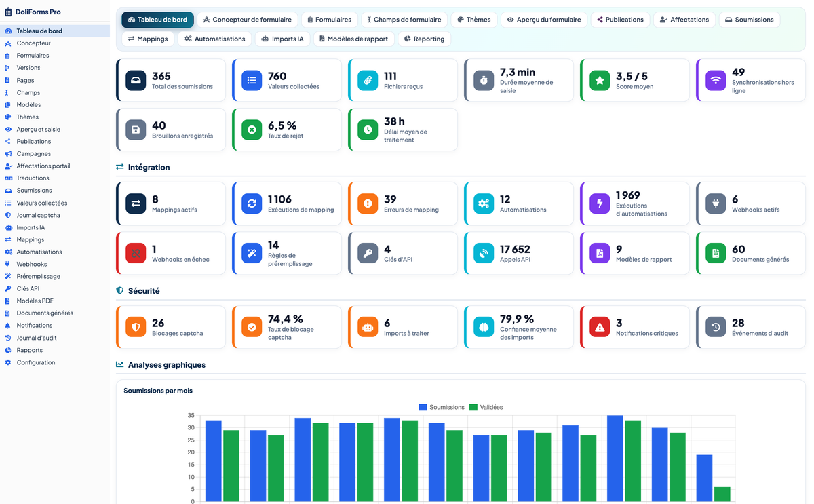Go to the Reporting tab
Image resolution: width=814 pixels, height=504 pixels.
pos(424,39)
